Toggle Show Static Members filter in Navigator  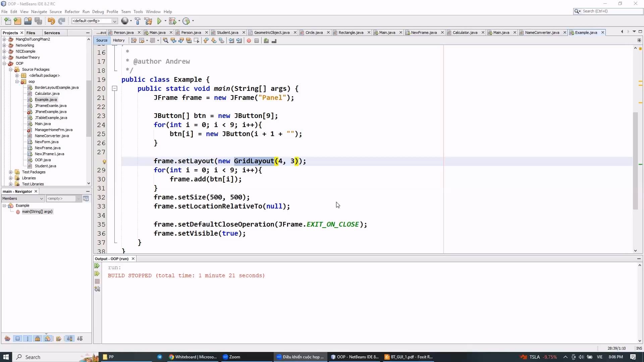pyautogui.click(x=28, y=339)
